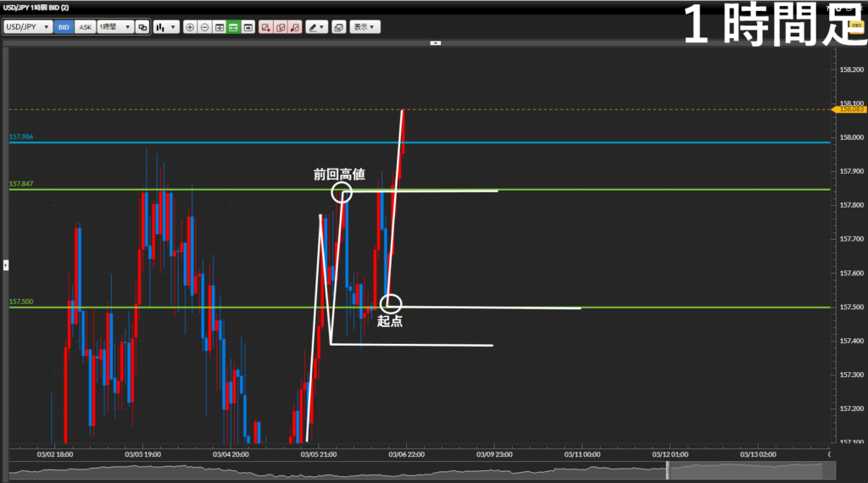
Task: Click the middle pink chart-object icon
Action: click(281, 27)
